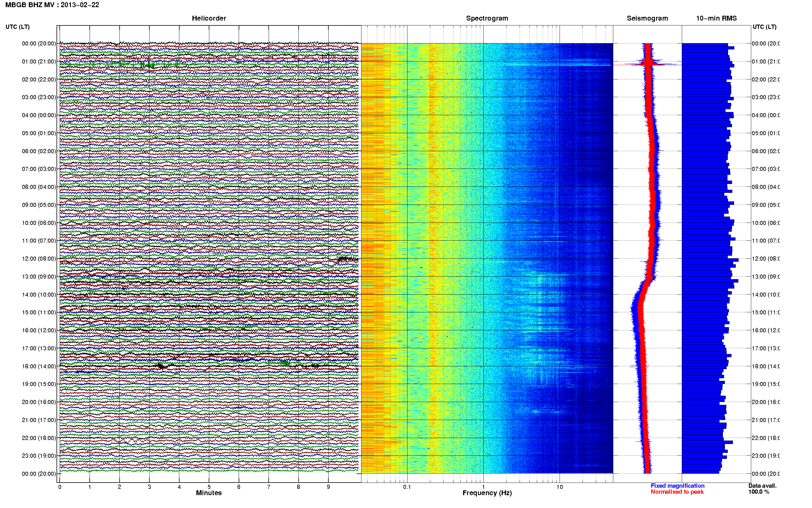Click the left '04:00 (00:00)' time label
812x508 pixels.
click(x=39, y=115)
